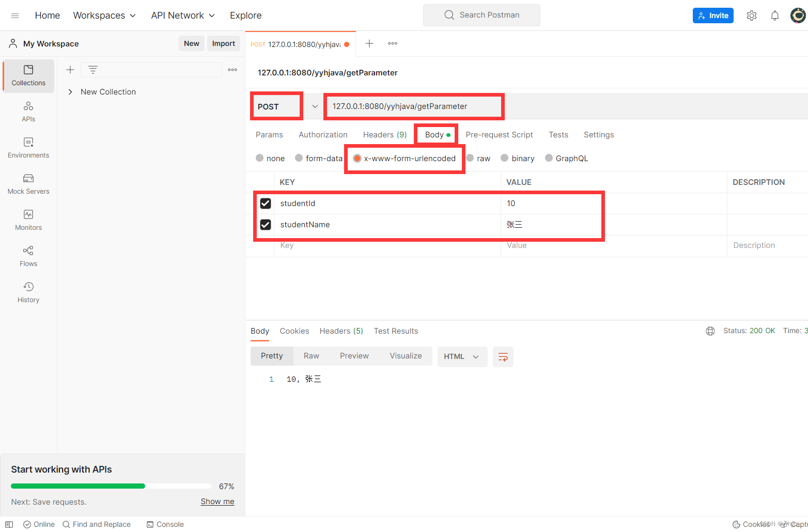Image resolution: width=808 pixels, height=532 pixels.
Task: Open the History sidebar section
Action: 28,293
